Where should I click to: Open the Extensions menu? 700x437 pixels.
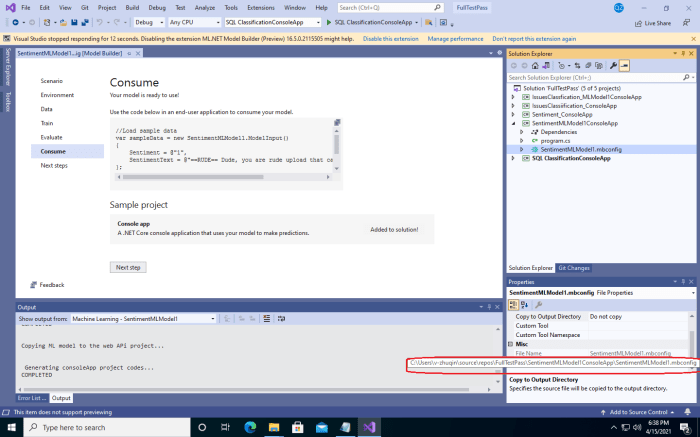tap(261, 7)
